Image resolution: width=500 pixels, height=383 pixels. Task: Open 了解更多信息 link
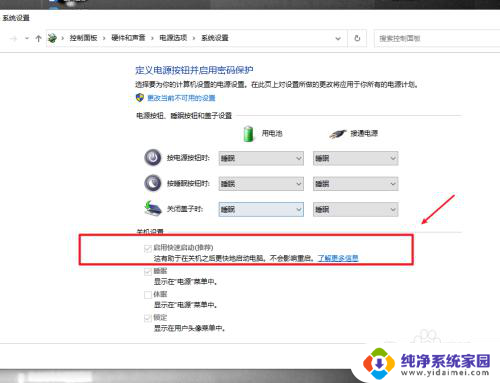338,258
